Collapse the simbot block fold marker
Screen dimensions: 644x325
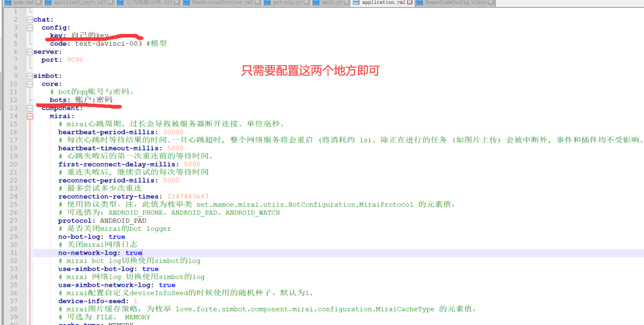click(x=30, y=76)
